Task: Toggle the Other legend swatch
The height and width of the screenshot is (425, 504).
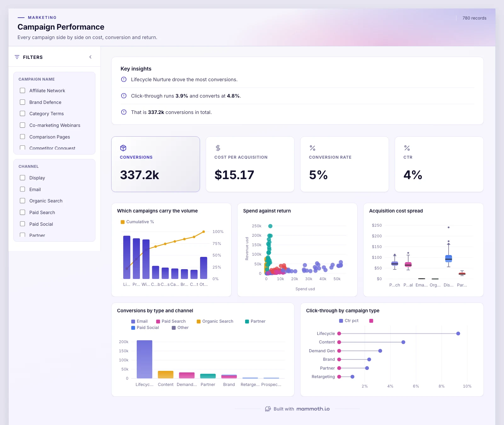Action: click(x=174, y=328)
